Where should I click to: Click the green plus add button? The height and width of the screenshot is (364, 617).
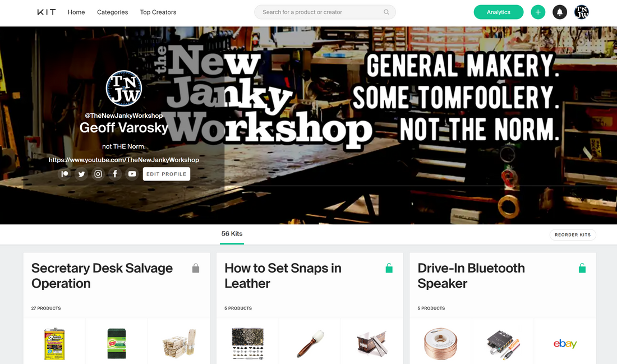click(x=538, y=12)
